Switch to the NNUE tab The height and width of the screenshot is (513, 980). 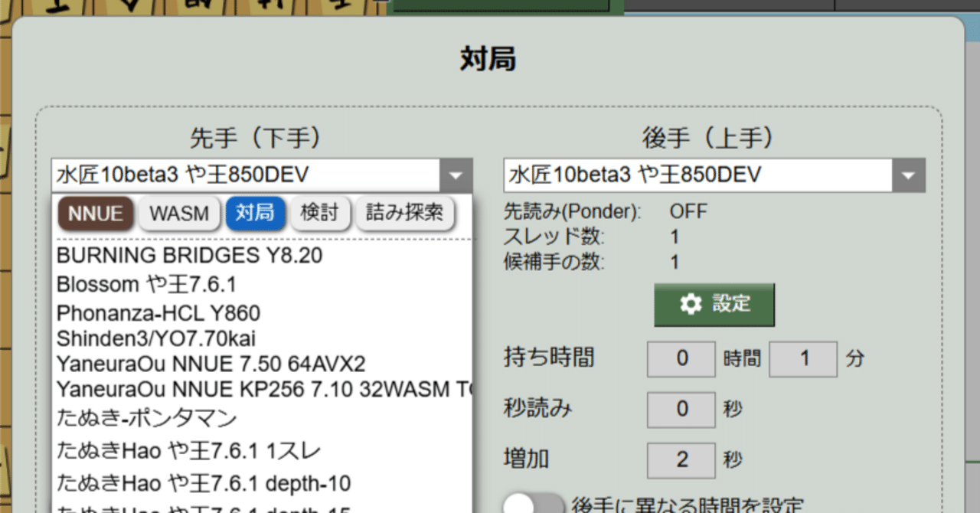tap(95, 214)
